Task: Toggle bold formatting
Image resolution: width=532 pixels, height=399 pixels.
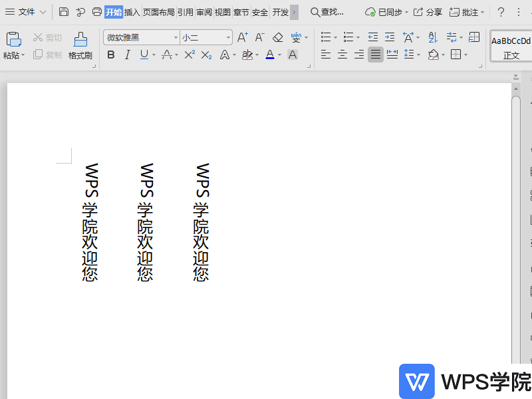Action: pos(111,55)
